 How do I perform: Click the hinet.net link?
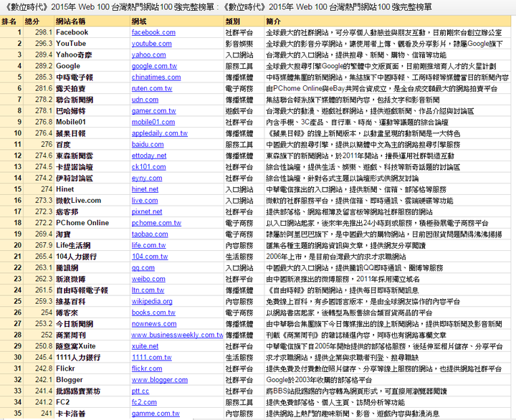145,189
